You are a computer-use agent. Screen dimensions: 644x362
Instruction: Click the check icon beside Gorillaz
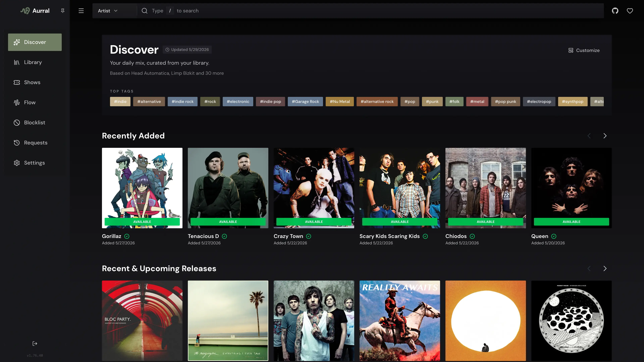click(127, 236)
